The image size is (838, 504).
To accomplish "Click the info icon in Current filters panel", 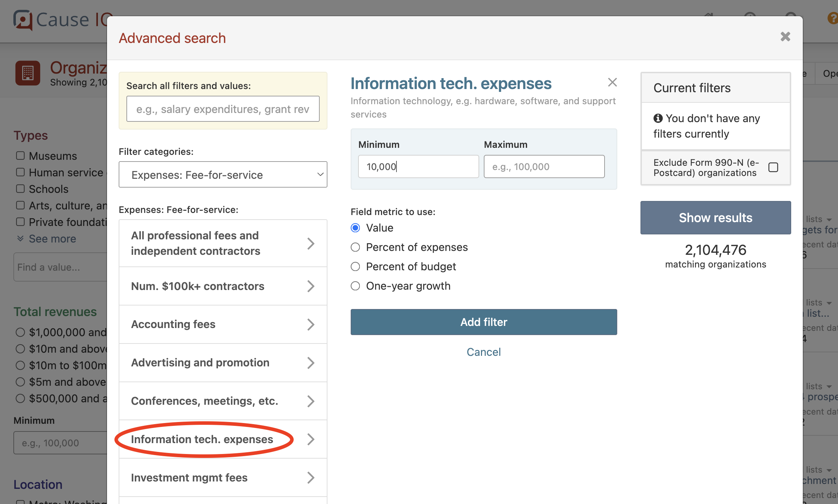I will [x=658, y=118].
